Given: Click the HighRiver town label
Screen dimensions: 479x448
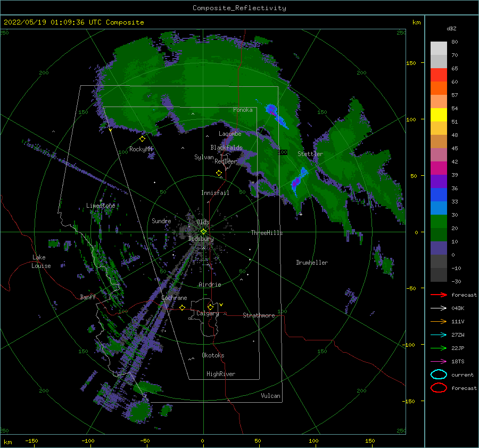Looking at the screenshot, I should pos(221,374).
